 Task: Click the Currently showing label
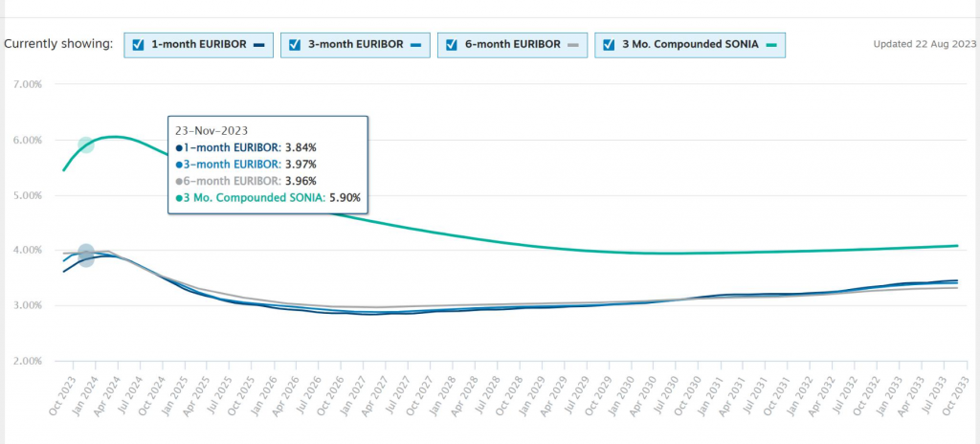pyautogui.click(x=58, y=44)
